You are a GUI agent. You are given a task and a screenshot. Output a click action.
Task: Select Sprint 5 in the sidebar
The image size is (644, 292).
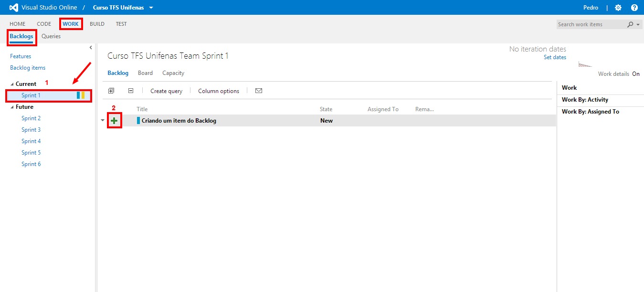point(31,153)
